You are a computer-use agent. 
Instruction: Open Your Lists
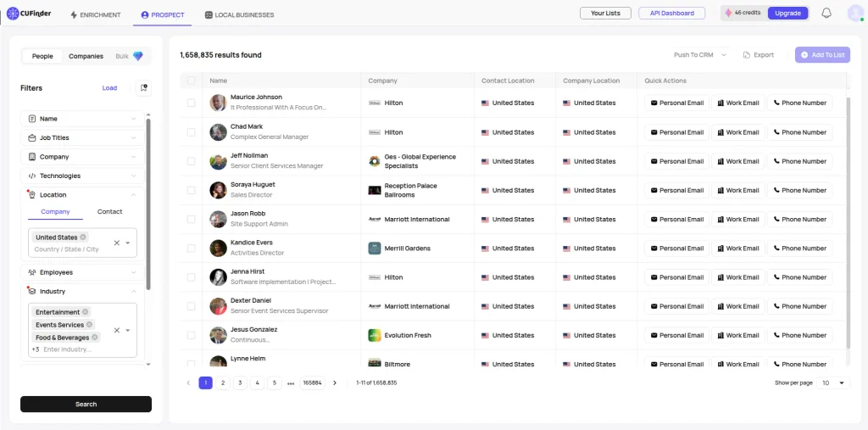pos(605,14)
